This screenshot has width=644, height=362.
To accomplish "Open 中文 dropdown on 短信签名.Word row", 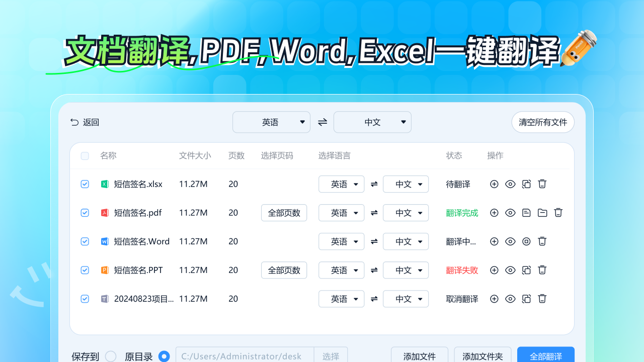I will click(x=406, y=241).
